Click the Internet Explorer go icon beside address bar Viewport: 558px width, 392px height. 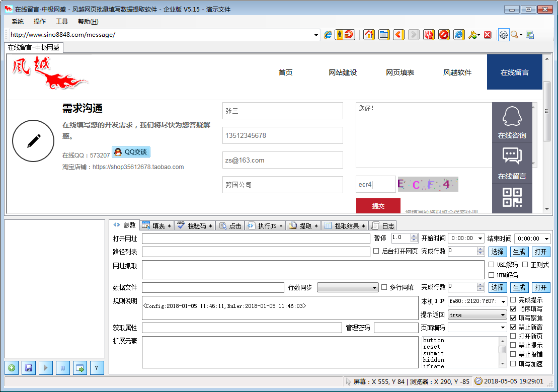coord(328,35)
